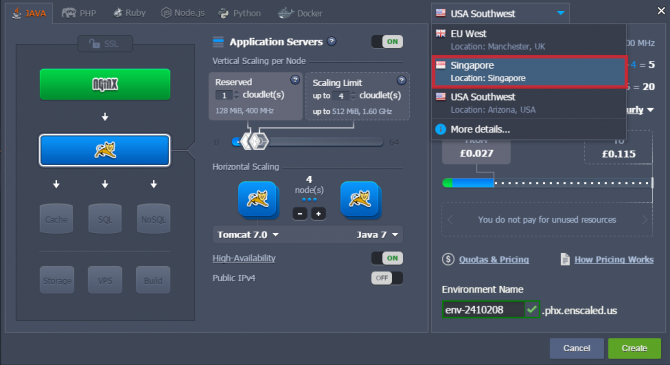Decrease node count with minus button
This screenshot has width=670, height=365.
point(300,213)
